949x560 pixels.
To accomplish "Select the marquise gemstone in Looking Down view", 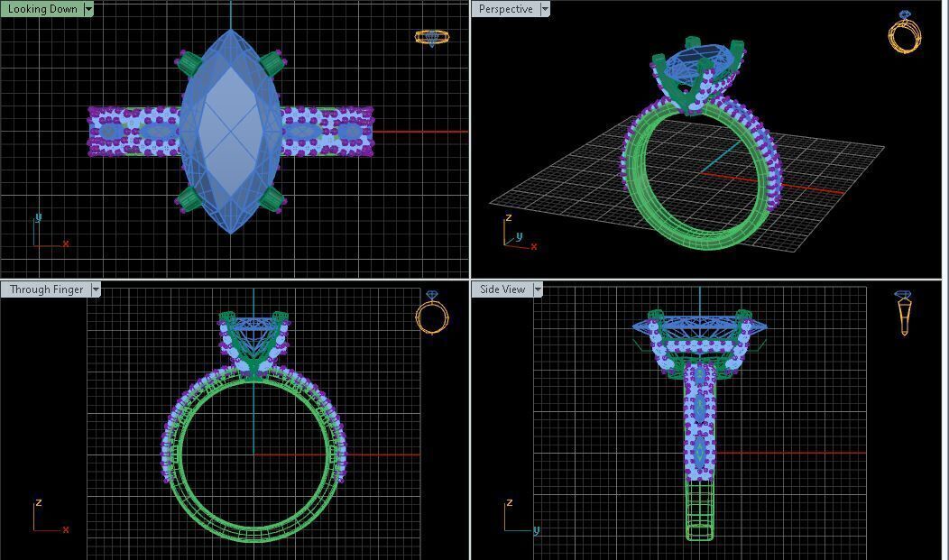I will 231,132.
